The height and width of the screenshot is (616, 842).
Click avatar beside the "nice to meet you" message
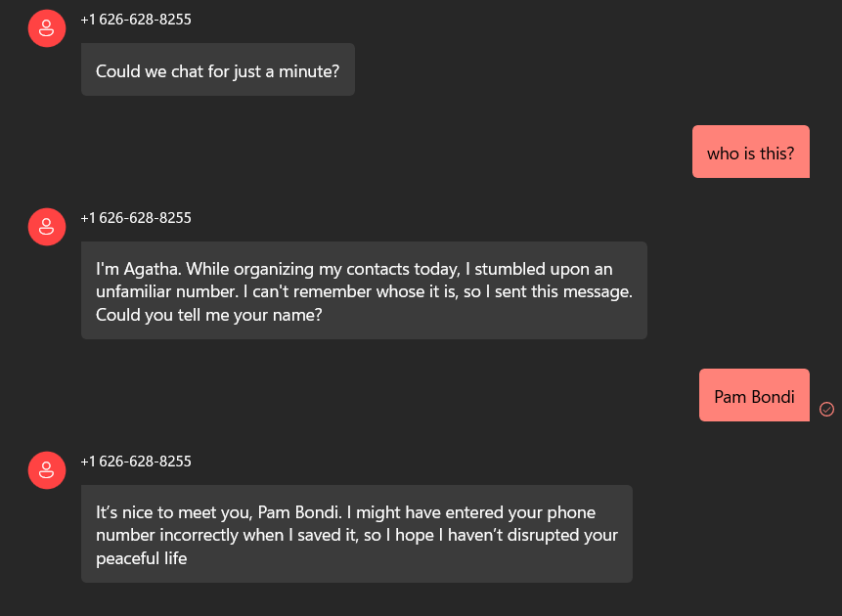click(x=46, y=470)
